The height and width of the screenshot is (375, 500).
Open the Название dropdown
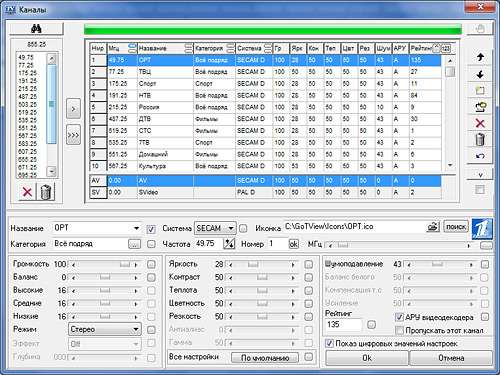pyautogui.click(x=136, y=228)
